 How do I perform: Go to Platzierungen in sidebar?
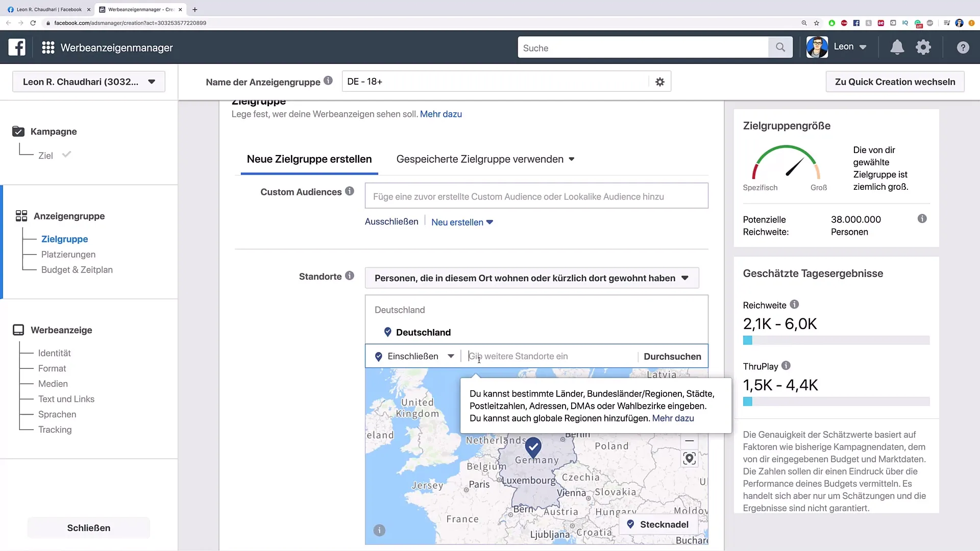coord(68,254)
